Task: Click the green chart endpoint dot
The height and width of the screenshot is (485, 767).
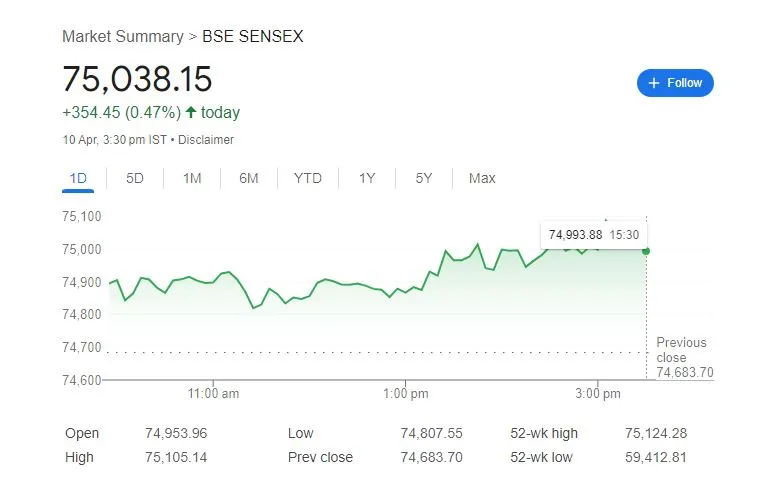Action: coord(646,250)
